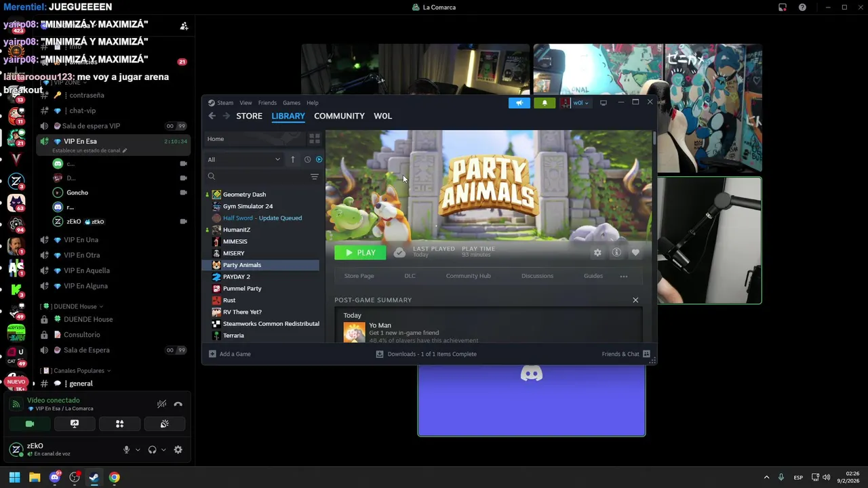Screen dimensions: 868x488
Task: Toggle ready-to-play games filter
Action: click(x=319, y=159)
